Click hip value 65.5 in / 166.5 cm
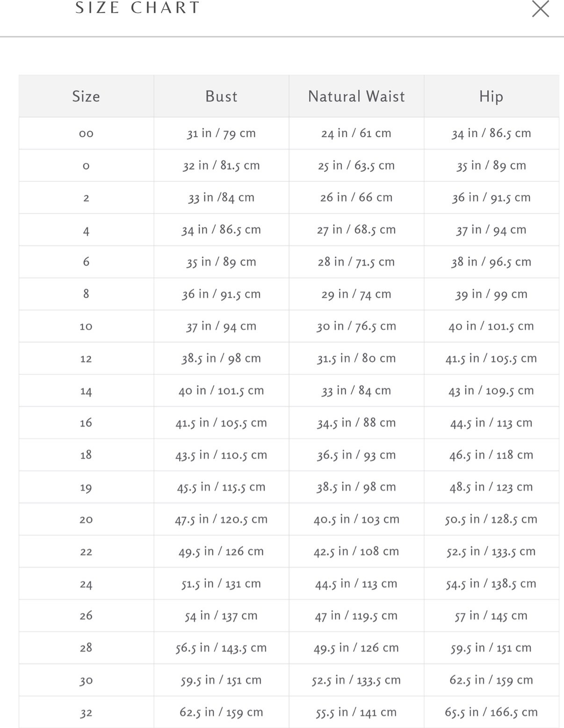Screen dimensions: 564x728 491,712
